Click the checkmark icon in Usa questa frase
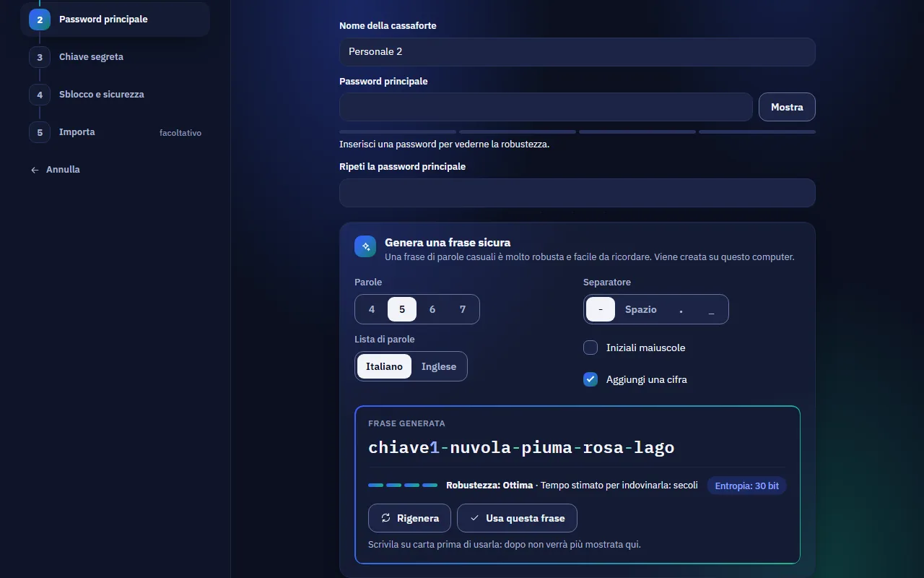 (474, 518)
